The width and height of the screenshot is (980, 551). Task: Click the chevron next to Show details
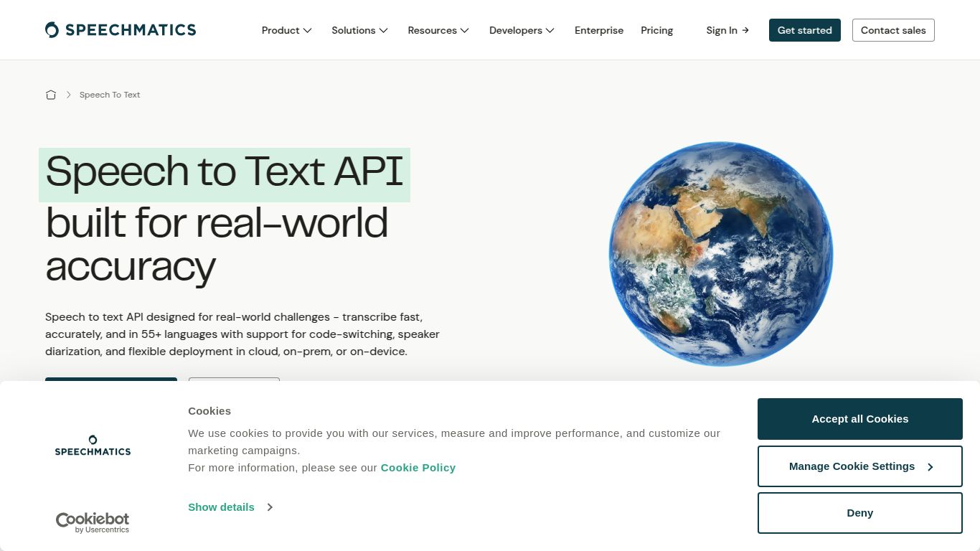point(270,507)
